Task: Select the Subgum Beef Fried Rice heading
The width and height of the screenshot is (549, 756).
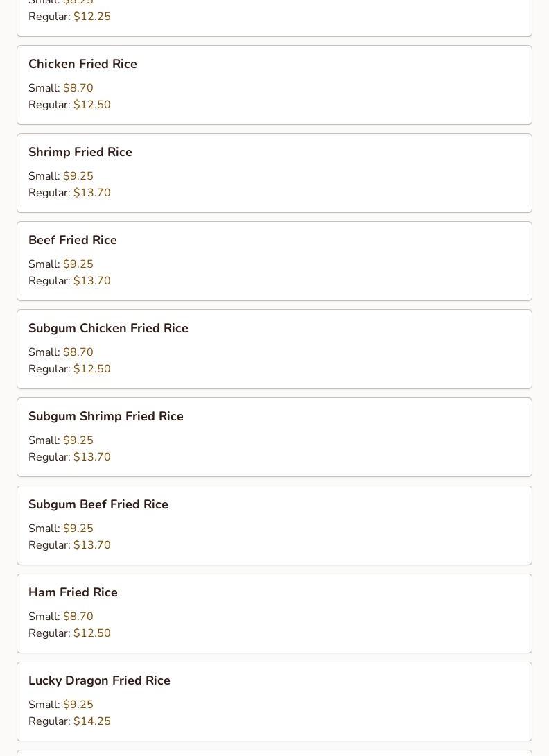Action: (x=98, y=504)
